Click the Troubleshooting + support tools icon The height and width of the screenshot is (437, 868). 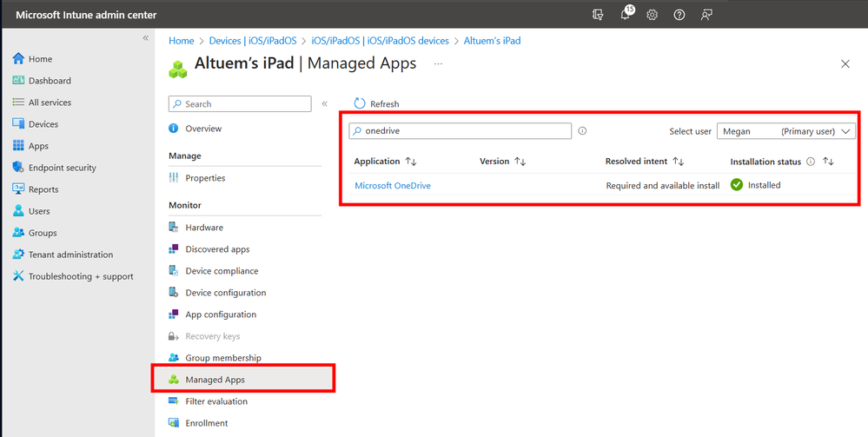coord(18,275)
